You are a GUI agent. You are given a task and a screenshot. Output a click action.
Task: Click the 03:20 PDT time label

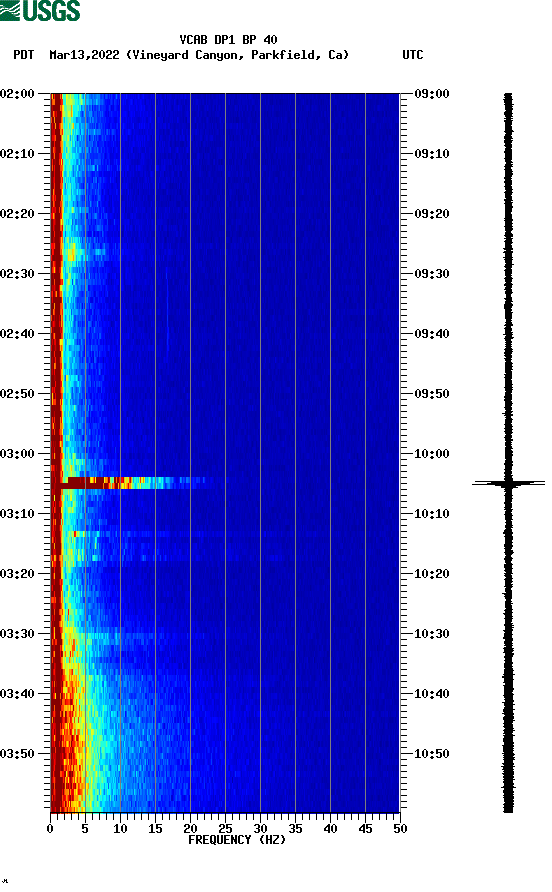point(17,573)
